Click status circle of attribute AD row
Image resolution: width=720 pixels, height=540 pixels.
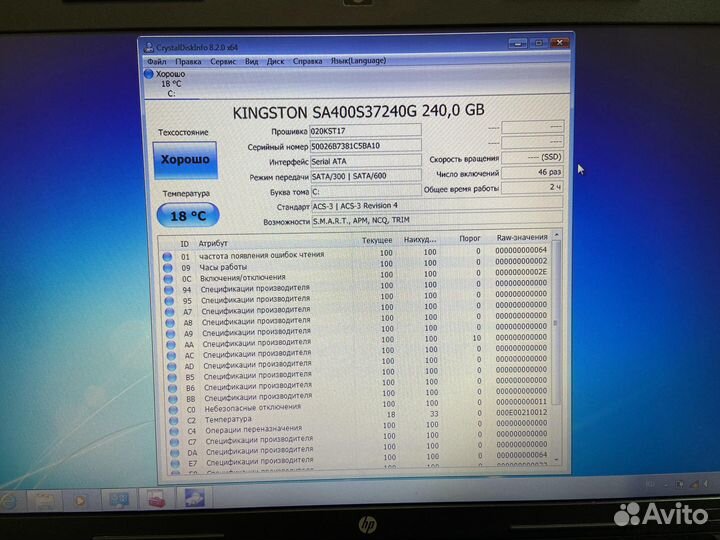point(172,366)
